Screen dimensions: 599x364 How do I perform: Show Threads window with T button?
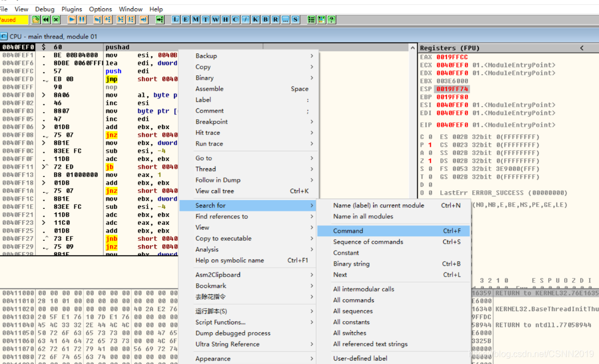point(205,19)
